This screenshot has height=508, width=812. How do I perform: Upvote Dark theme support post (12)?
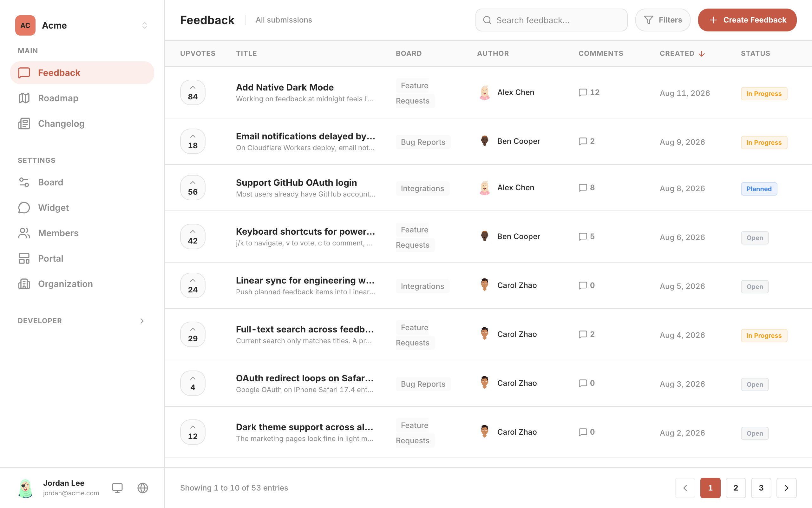(193, 432)
